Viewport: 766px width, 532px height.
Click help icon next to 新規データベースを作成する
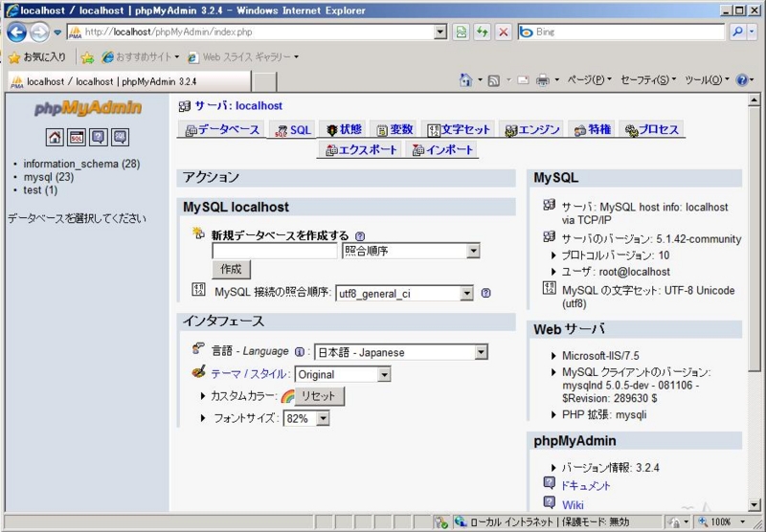point(360,236)
